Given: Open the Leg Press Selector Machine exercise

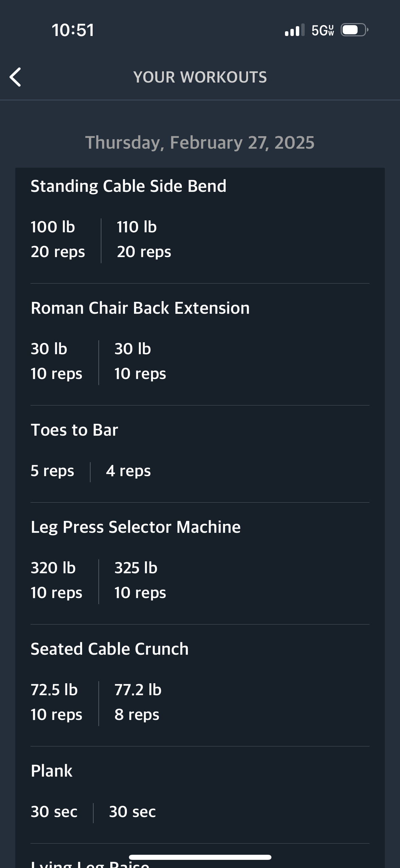Looking at the screenshot, I should point(136,527).
